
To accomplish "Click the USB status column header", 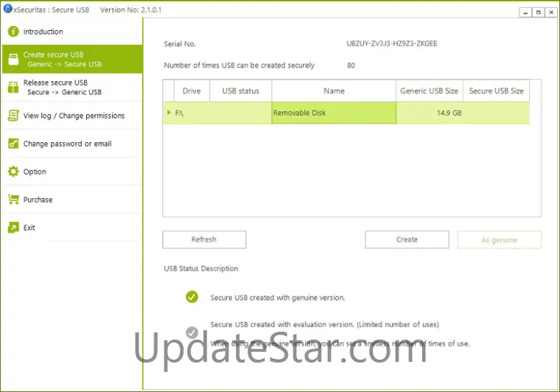I will click(x=241, y=90).
